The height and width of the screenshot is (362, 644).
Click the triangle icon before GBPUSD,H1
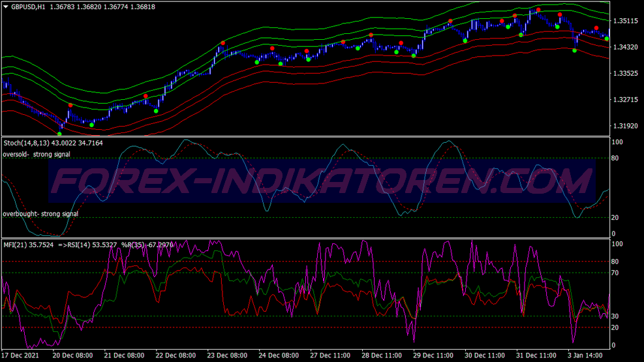(x=6, y=7)
